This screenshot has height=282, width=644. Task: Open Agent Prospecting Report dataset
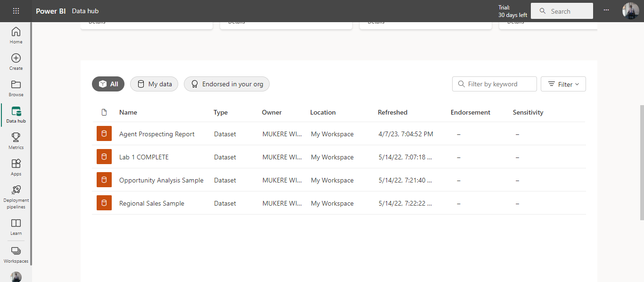157,134
